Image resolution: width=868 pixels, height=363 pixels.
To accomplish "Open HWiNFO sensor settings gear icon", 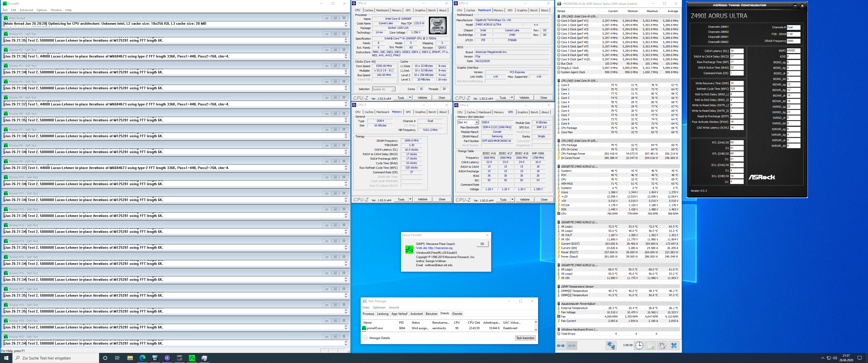I will click(x=662, y=346).
